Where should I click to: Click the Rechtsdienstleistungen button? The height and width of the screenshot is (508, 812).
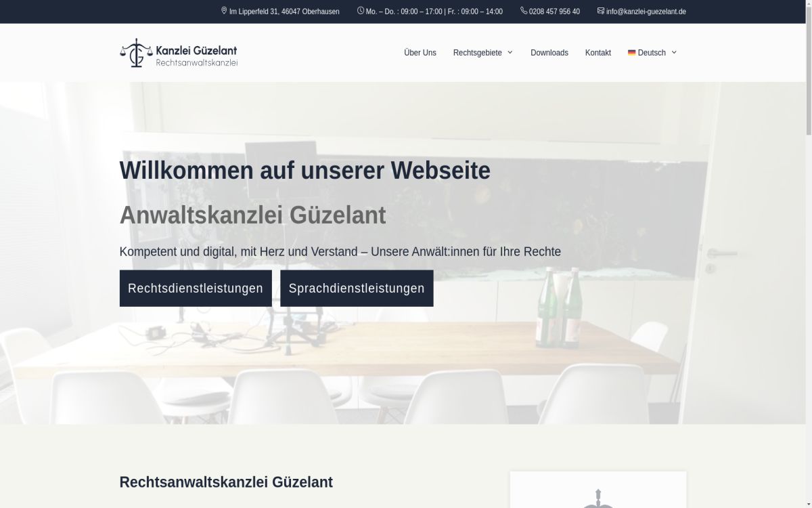coord(196,288)
